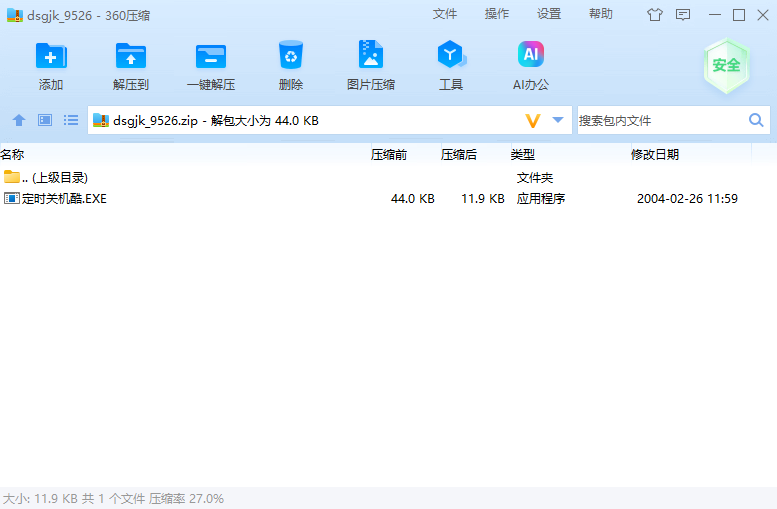Open the 工具 (Tools) icon
Viewport: 777px width, 509px height.
pyautogui.click(x=450, y=55)
